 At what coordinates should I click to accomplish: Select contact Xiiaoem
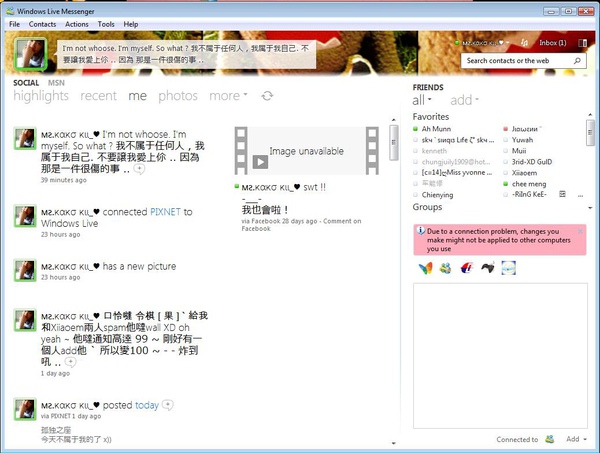click(x=524, y=173)
